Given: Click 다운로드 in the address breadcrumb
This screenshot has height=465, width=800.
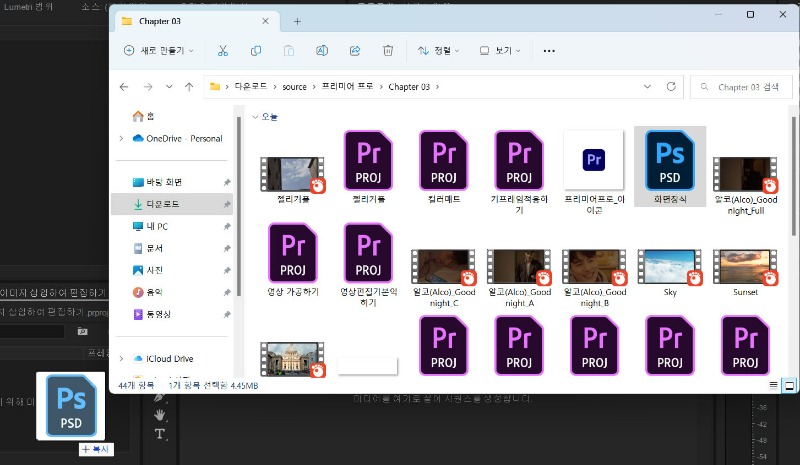Looking at the screenshot, I should pos(251,86).
